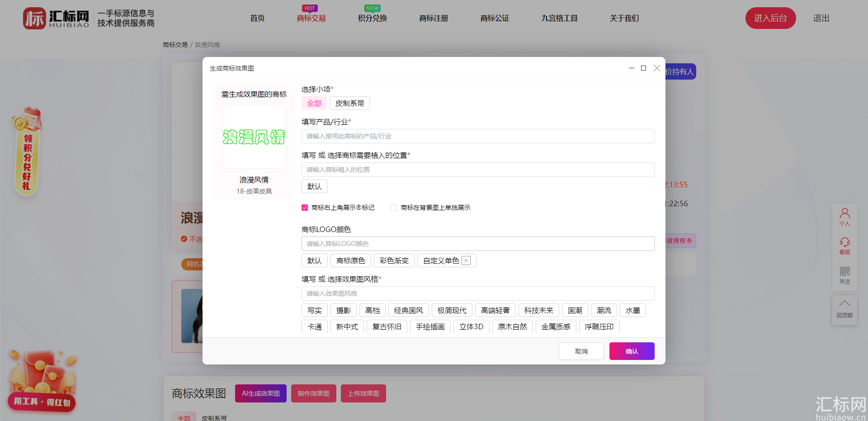Toggle 商标右上角展示®标记 checkbox
868x421 pixels.
point(305,208)
